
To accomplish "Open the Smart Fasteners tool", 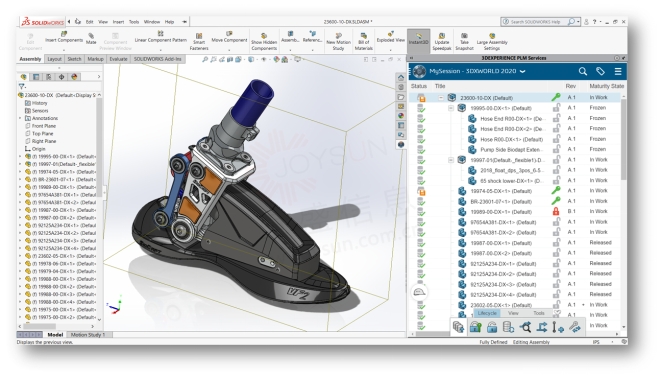I will [x=199, y=41].
